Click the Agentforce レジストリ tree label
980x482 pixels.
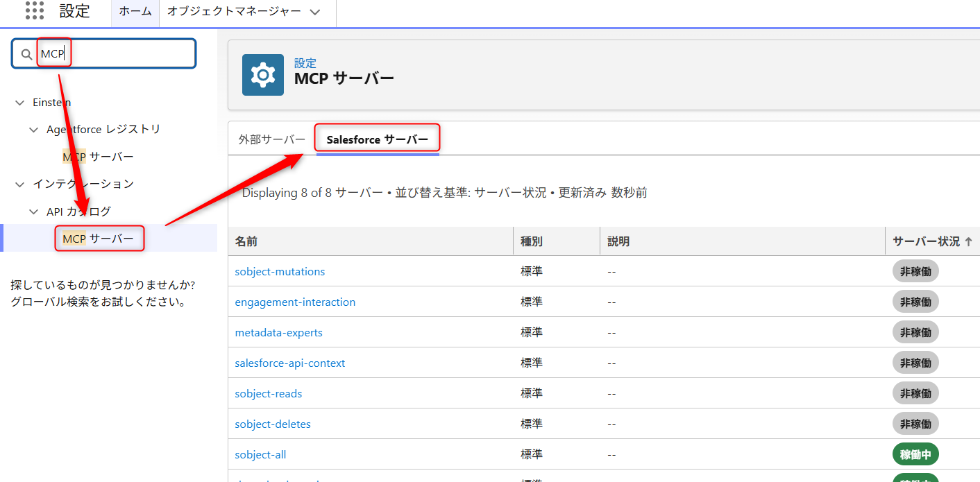(103, 130)
